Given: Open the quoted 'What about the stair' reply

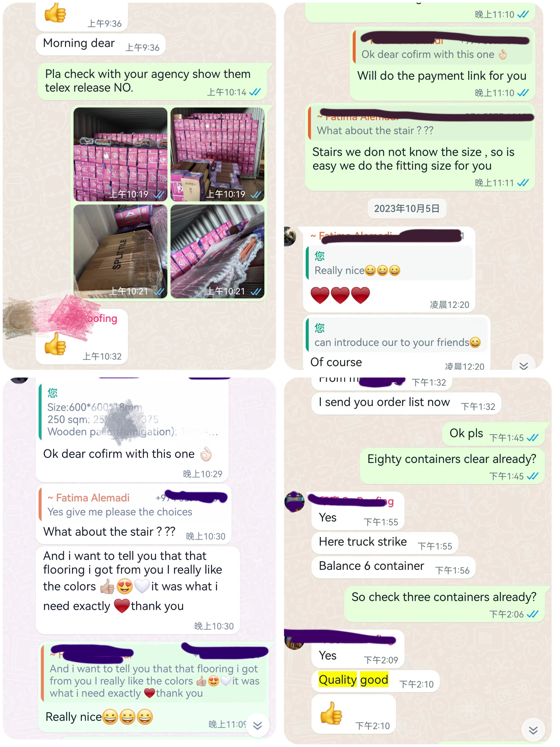Looking at the screenshot, I should pos(420,124).
